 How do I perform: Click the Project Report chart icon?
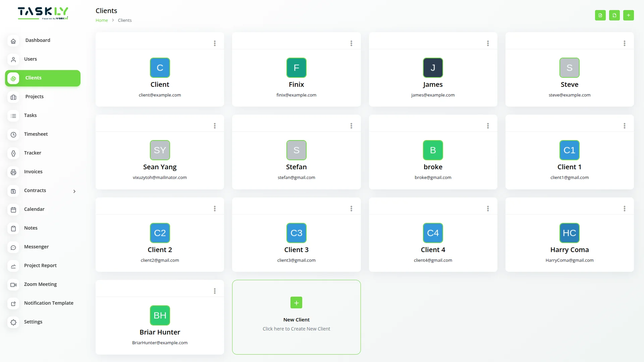(13, 266)
